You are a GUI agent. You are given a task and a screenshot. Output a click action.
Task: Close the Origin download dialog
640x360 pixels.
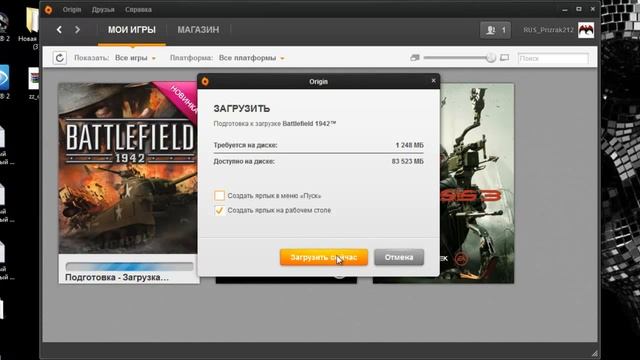pyautogui.click(x=433, y=81)
